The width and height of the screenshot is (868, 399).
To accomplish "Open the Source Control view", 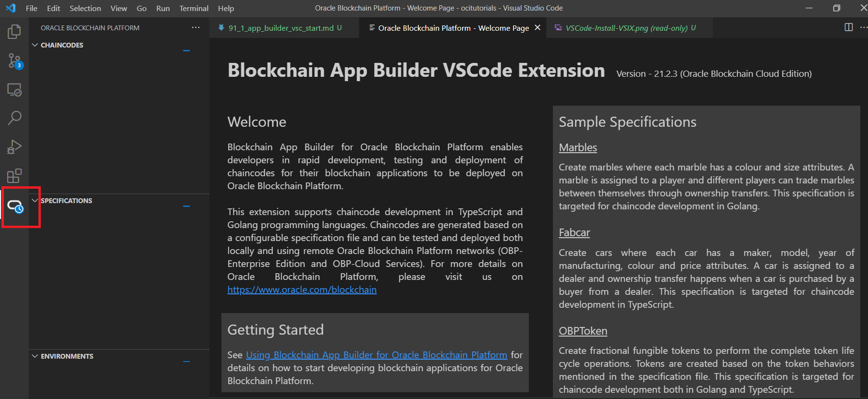I will [14, 61].
